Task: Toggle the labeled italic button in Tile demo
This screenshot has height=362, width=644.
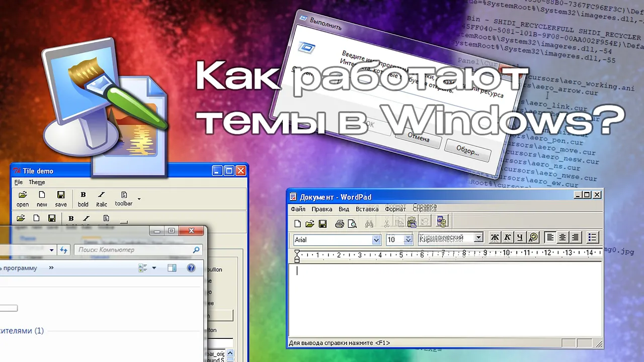Action: [102, 199]
